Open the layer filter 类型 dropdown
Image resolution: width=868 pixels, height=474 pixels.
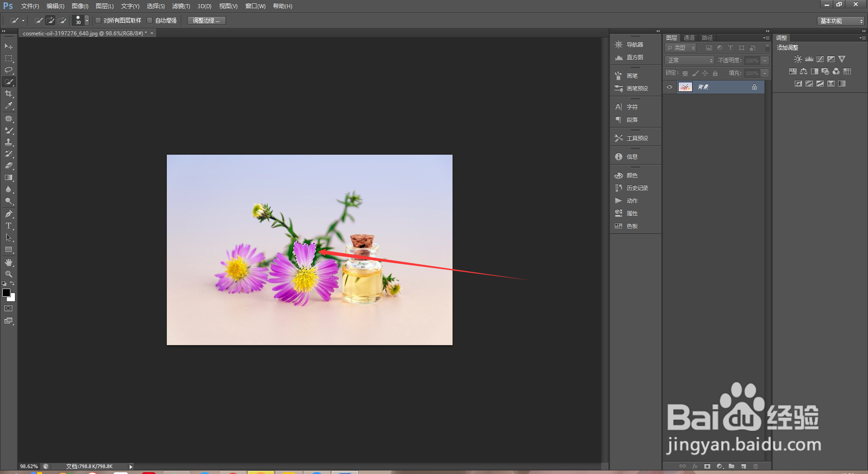[680, 48]
